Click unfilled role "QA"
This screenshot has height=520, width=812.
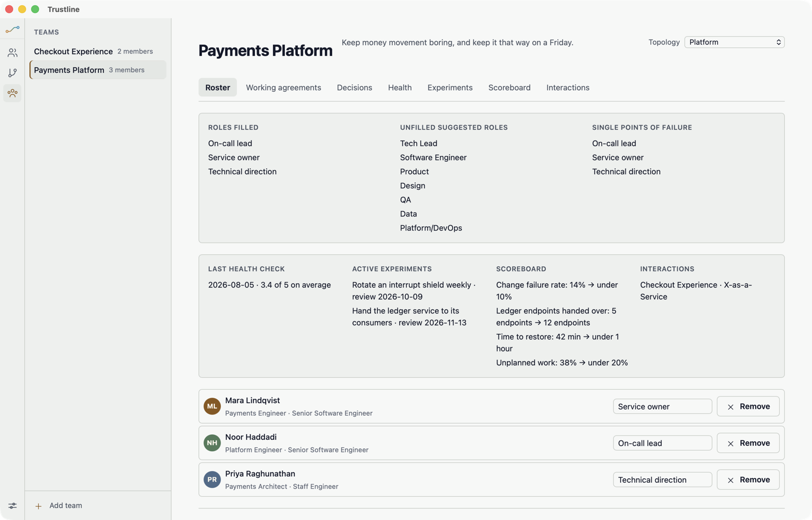point(405,200)
